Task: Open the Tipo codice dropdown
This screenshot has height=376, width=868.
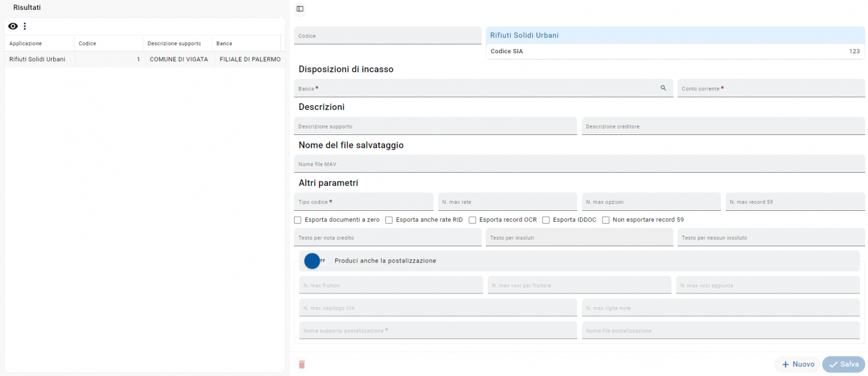Action: [363, 202]
